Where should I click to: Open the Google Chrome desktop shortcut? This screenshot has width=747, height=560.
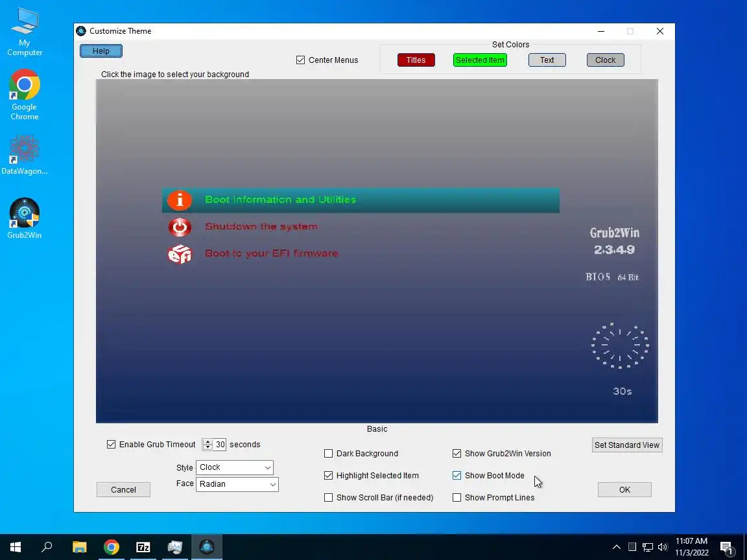(x=24, y=95)
